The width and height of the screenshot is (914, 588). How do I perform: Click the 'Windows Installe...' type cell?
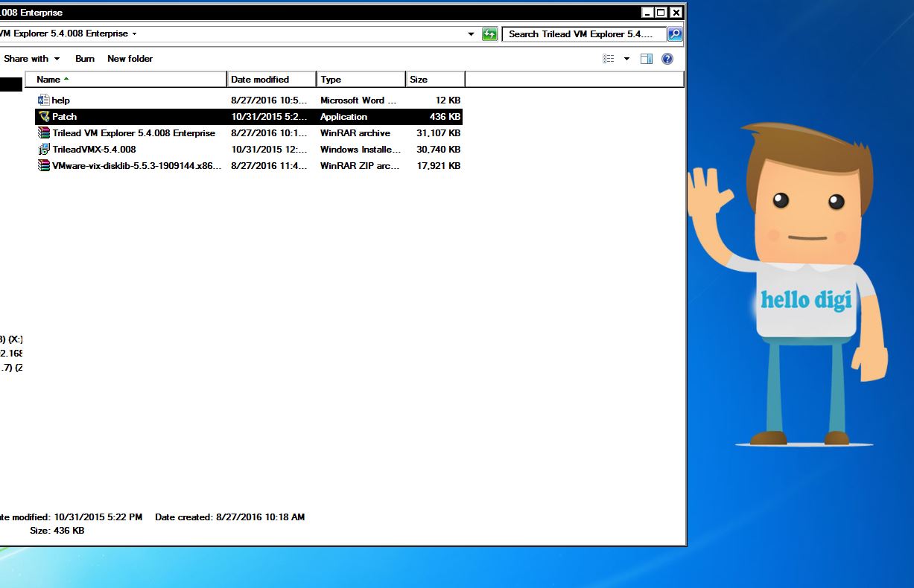(361, 149)
